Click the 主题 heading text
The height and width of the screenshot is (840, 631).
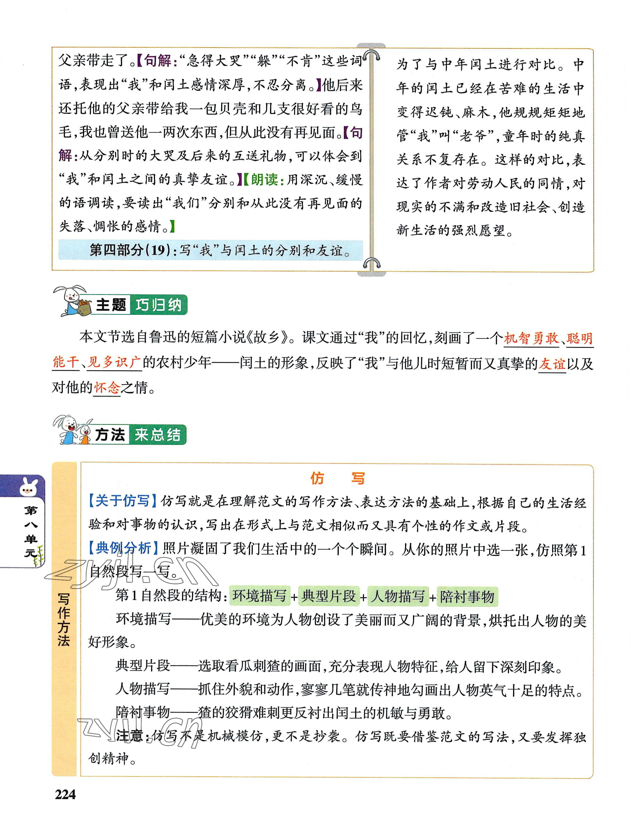[x=111, y=305]
